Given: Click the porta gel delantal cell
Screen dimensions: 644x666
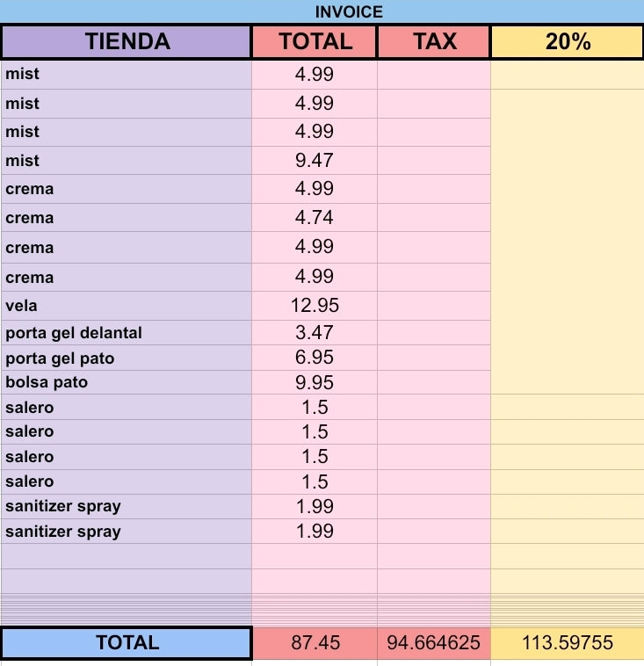Looking at the screenshot, I should click(127, 333).
